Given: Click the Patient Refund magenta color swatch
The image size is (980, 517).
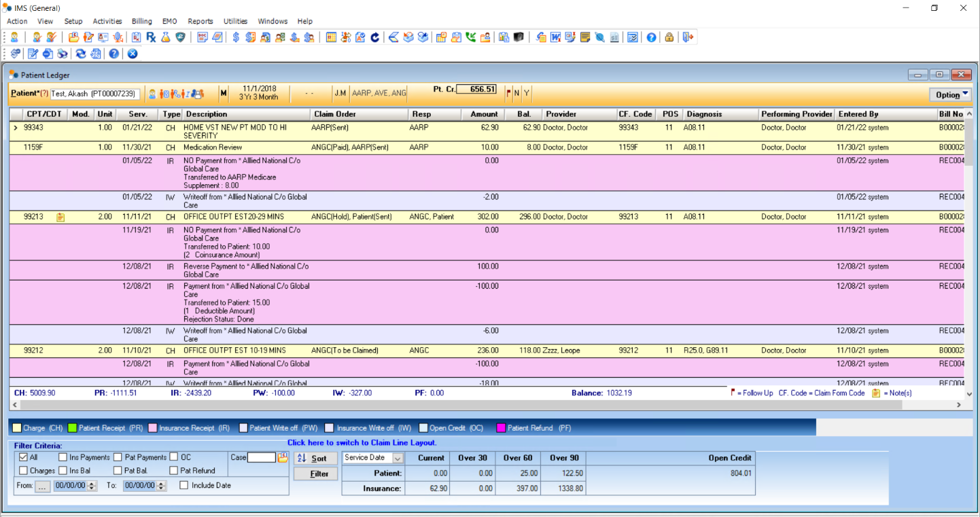Looking at the screenshot, I should 502,428.
